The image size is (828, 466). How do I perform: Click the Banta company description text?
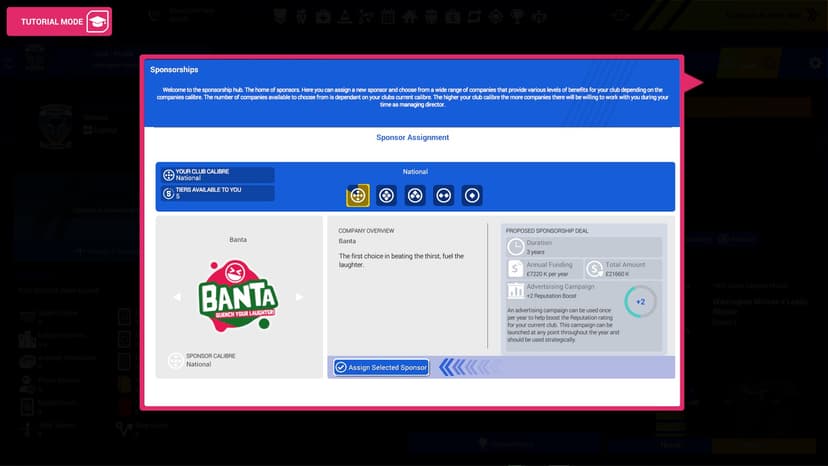tap(401, 260)
